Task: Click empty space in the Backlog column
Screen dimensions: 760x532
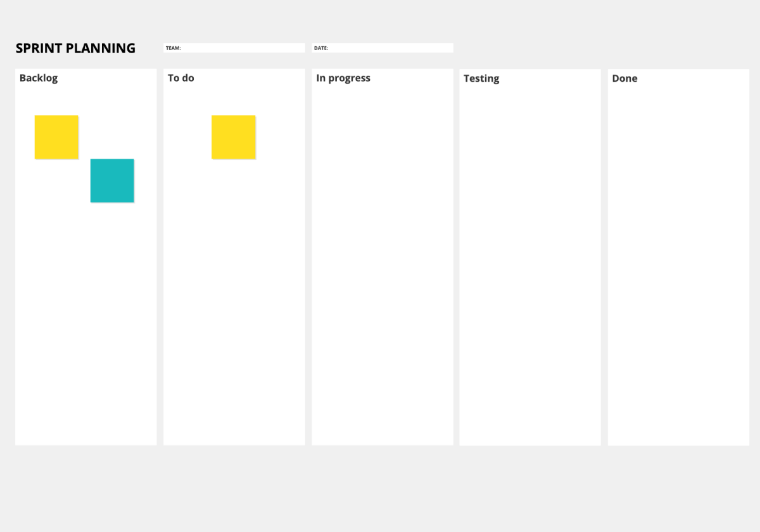Action: coord(85,317)
